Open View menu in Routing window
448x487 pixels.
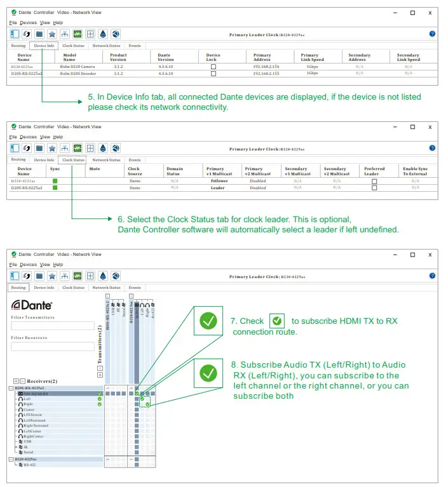[x=44, y=265]
